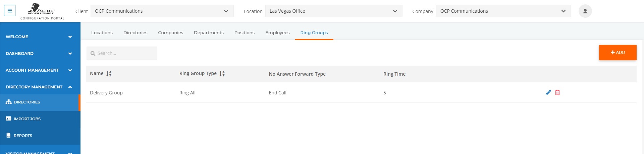
Task: Edit Delivery Group with pencil icon
Action: 548,92
